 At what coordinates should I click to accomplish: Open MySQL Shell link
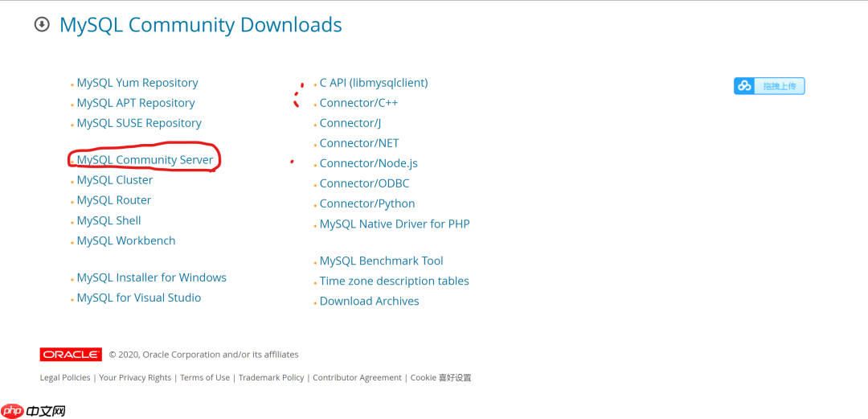109,220
